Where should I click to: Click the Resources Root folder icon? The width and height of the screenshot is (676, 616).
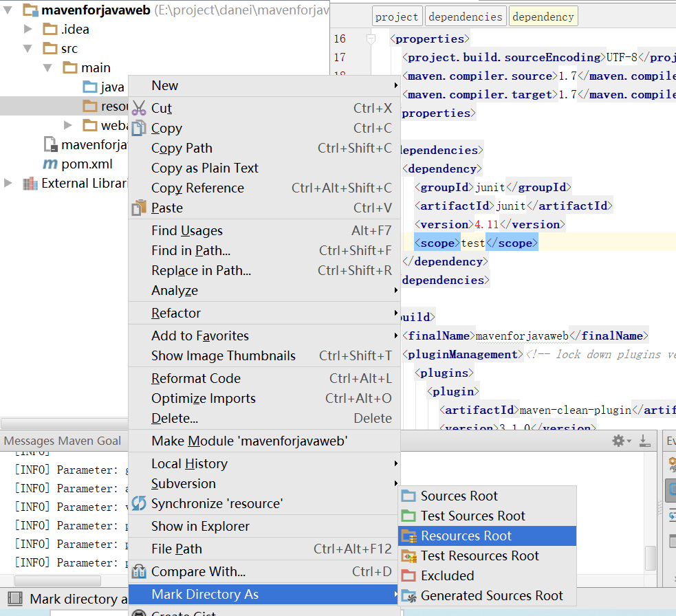click(x=408, y=536)
